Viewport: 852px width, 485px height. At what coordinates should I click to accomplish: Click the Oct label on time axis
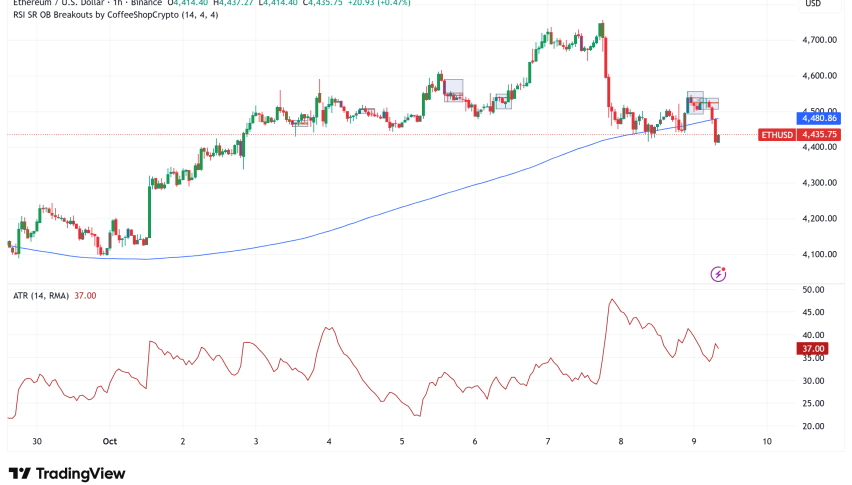pos(110,440)
